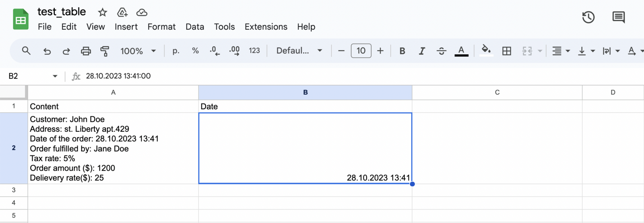The image size is (644, 223).
Task: Open the Default font family dropdown
Action: 299,51
